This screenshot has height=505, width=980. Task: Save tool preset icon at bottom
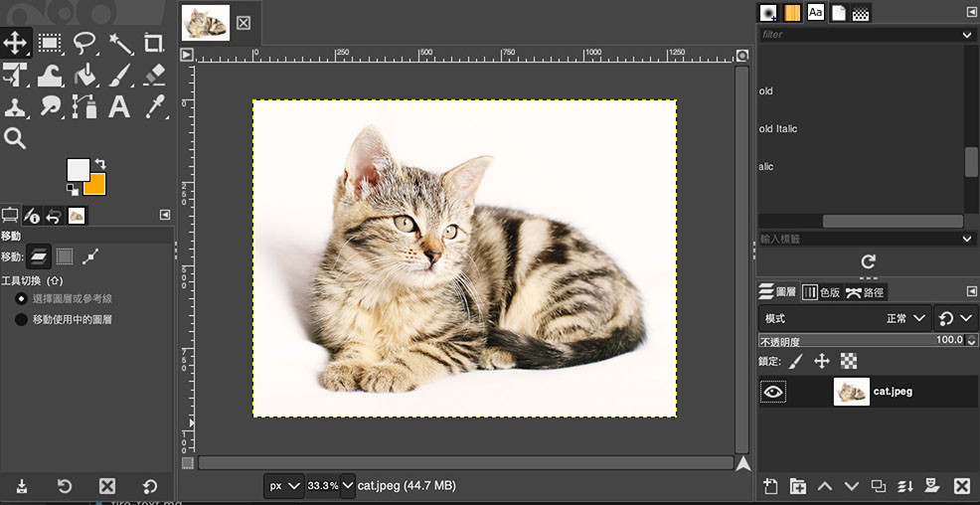(x=22, y=486)
